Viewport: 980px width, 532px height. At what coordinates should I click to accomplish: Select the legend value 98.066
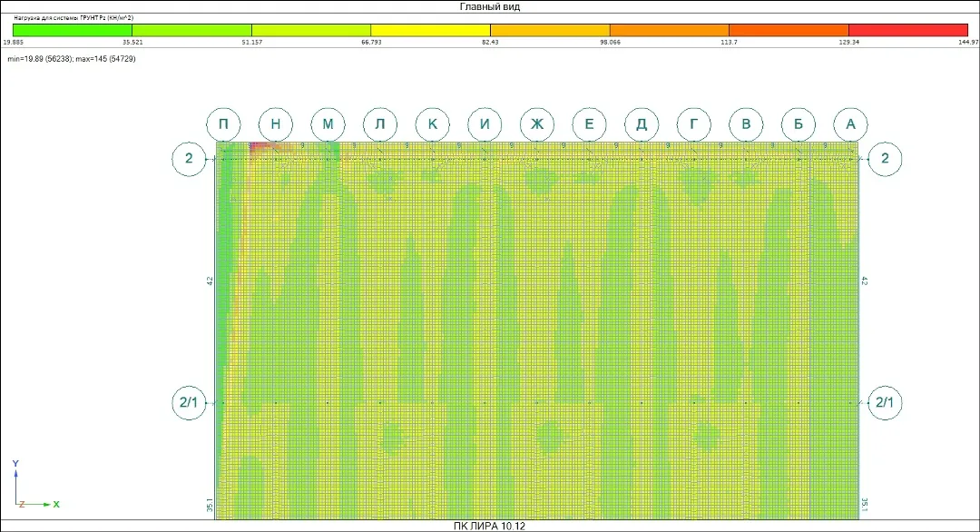(610, 42)
